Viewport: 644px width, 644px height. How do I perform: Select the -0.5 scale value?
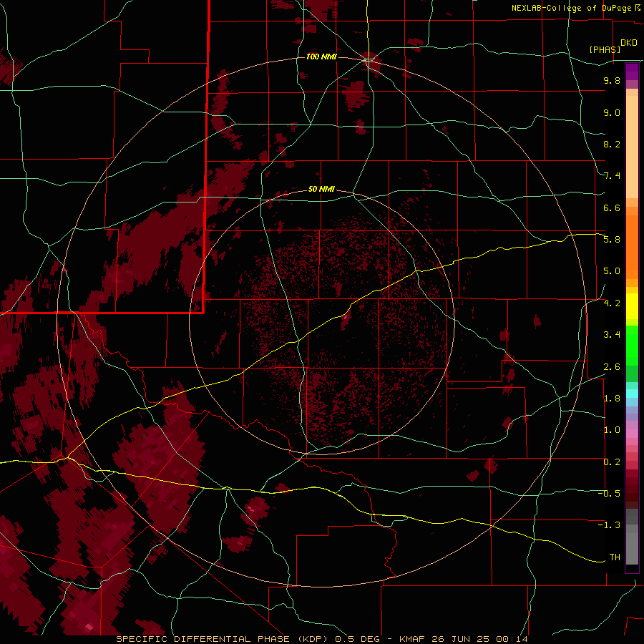pos(609,494)
